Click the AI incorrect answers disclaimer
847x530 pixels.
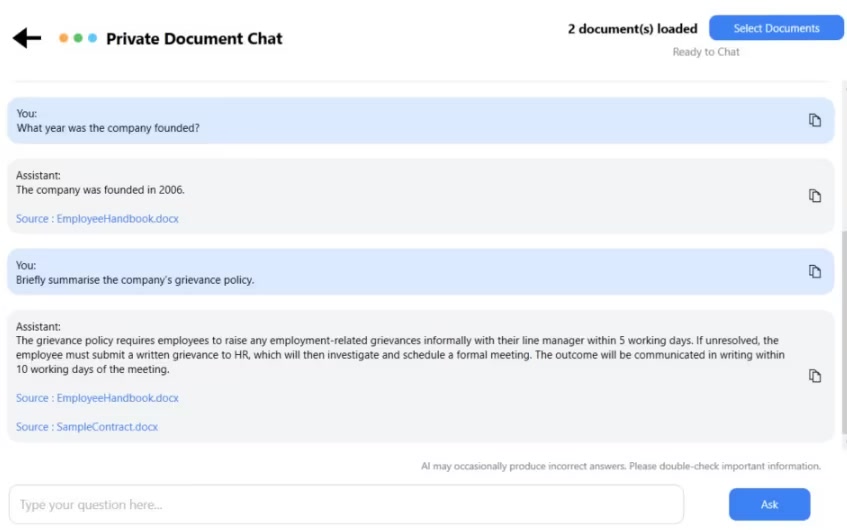620,466
